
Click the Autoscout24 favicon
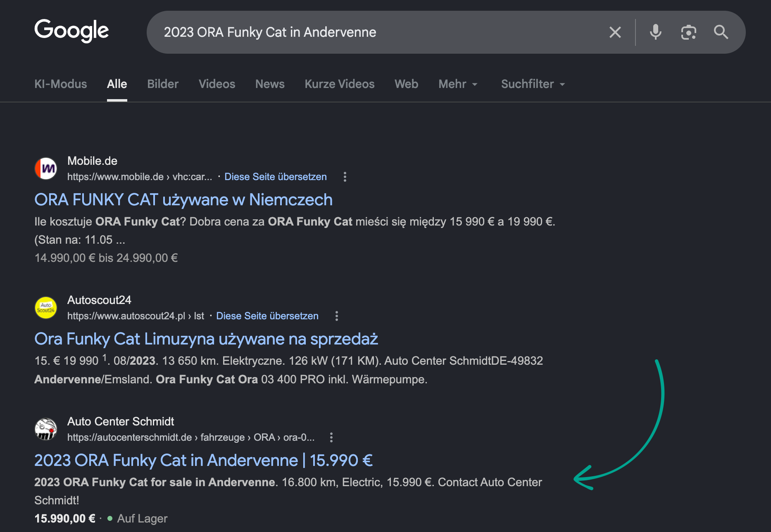46,308
